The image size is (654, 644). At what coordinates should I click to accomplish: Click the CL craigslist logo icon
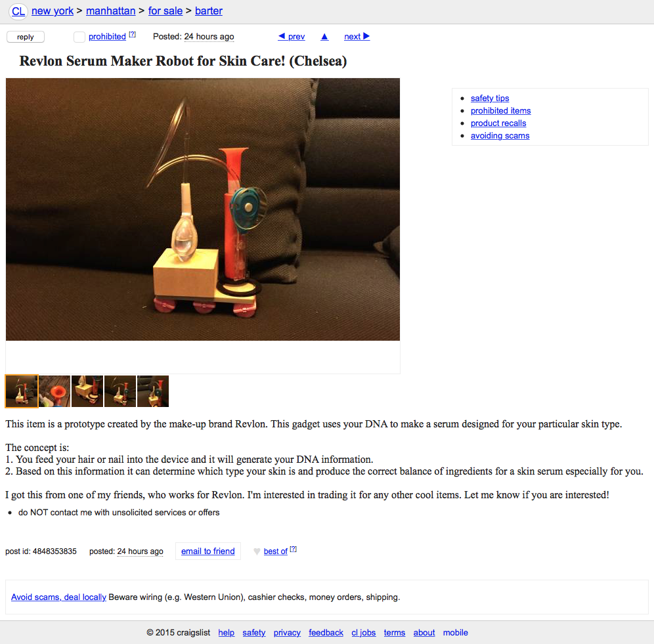(18, 11)
